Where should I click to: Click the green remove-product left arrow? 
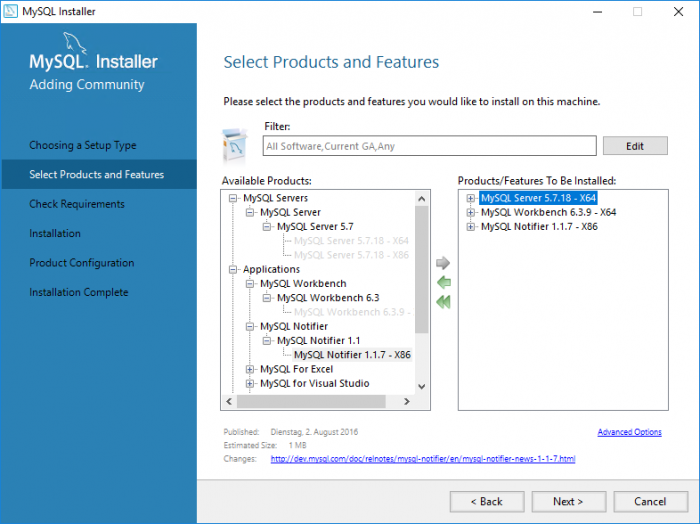(443, 283)
